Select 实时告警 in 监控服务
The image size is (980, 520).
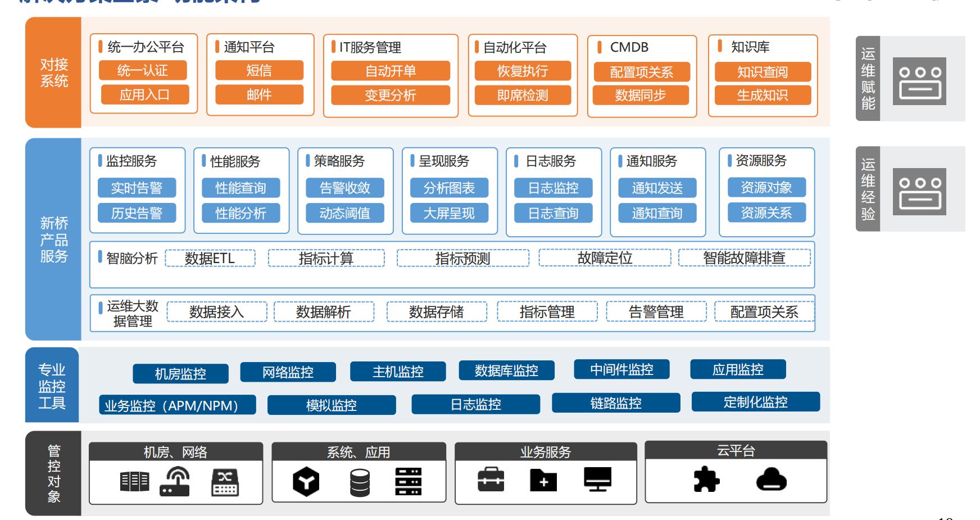(137, 188)
